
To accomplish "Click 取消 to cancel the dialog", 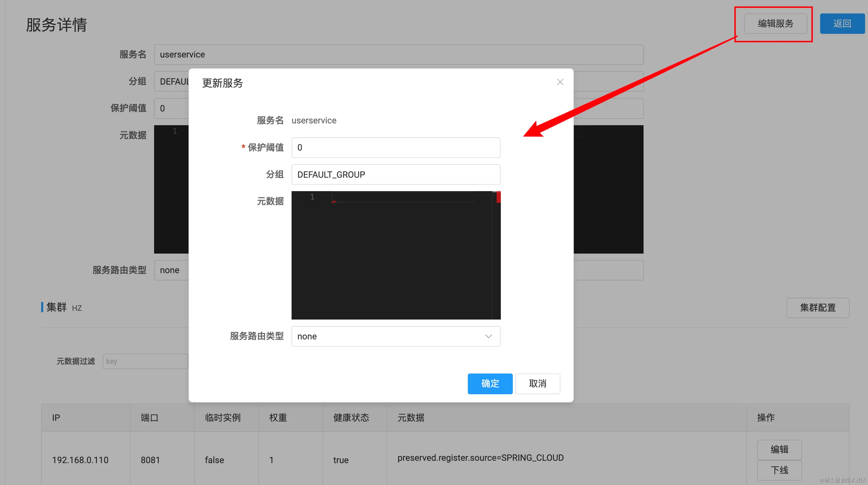I will click(537, 384).
